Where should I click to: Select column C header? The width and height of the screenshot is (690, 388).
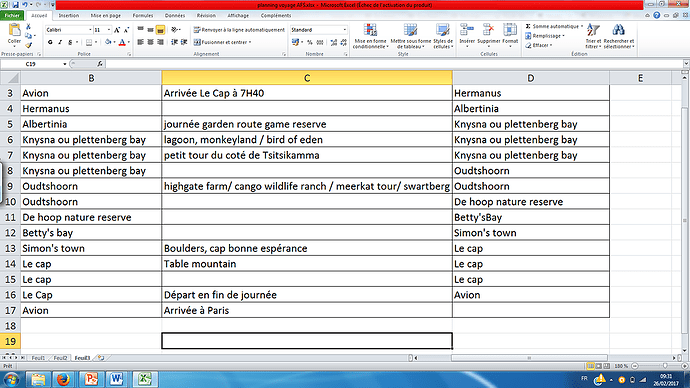coord(307,78)
